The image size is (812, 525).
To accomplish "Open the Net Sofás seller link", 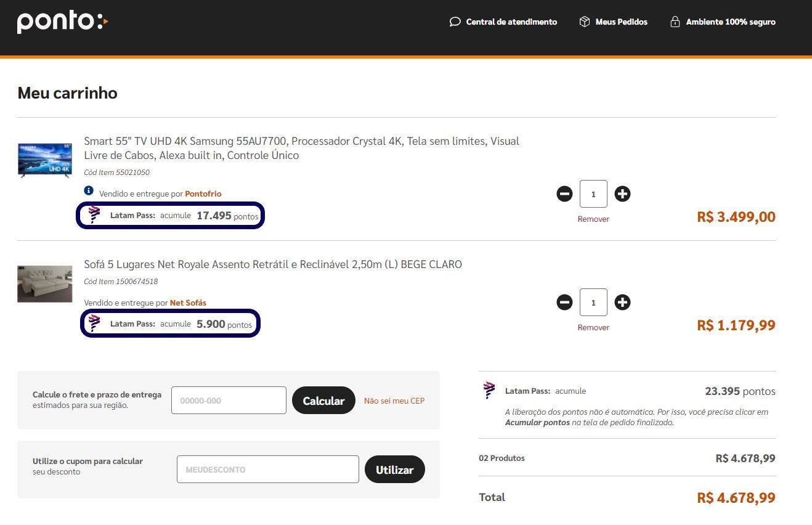I will click(x=188, y=303).
